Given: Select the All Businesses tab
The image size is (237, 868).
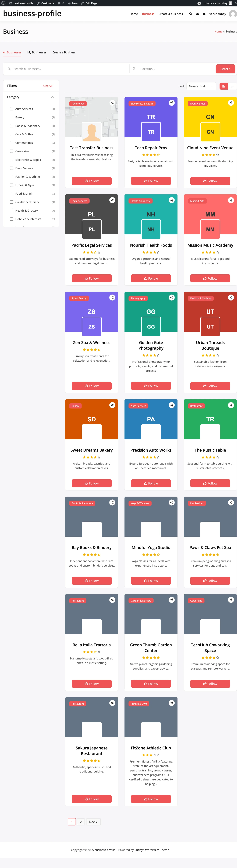Looking at the screenshot, I should 12,53.
